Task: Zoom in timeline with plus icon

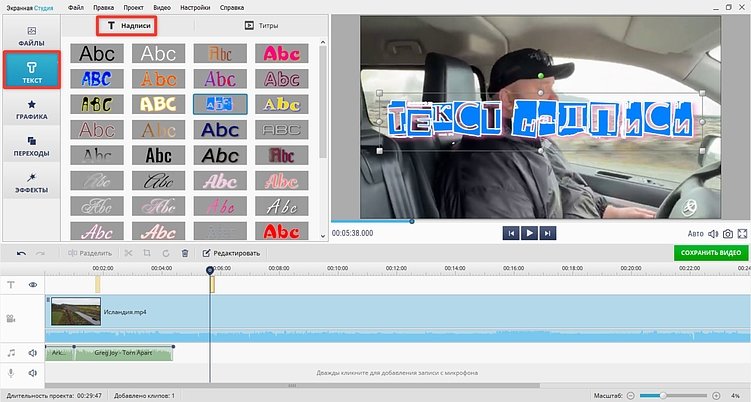Action: pos(716,395)
